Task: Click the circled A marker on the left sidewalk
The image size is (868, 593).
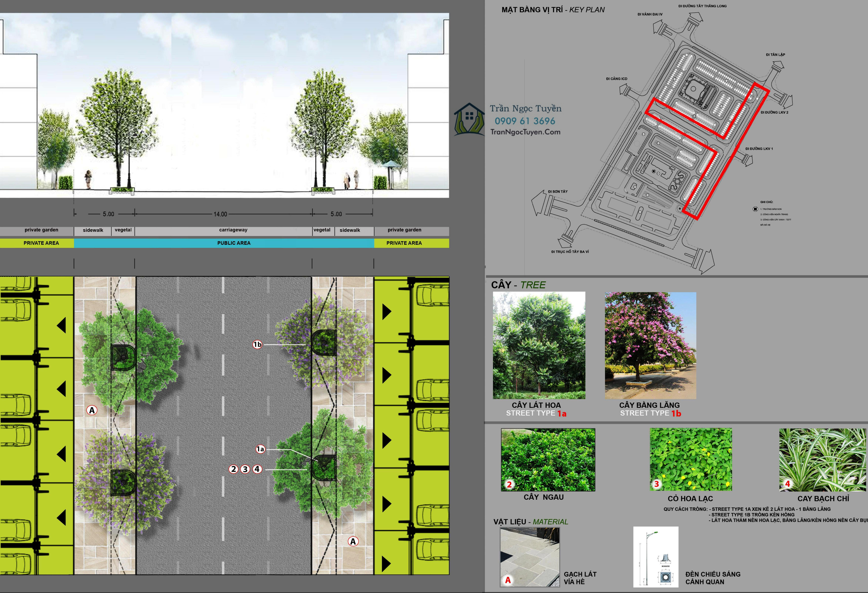Action: click(x=92, y=410)
